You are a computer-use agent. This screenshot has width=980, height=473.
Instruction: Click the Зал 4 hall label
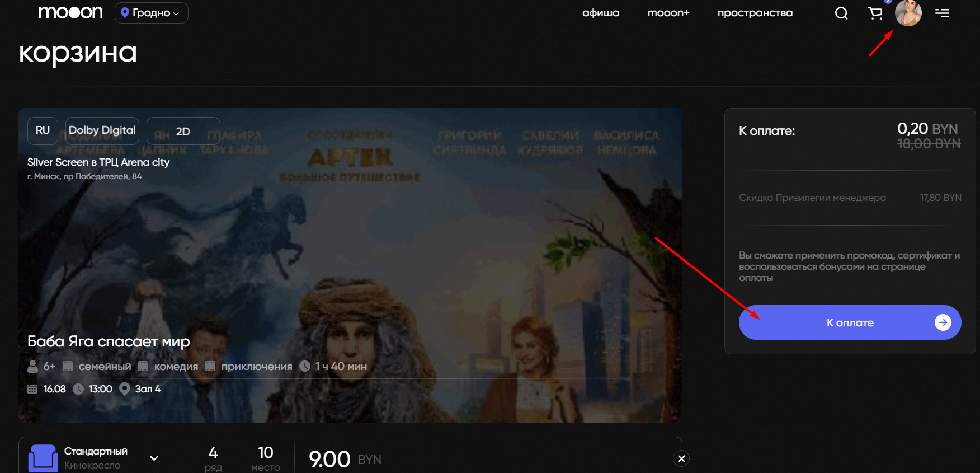click(148, 389)
